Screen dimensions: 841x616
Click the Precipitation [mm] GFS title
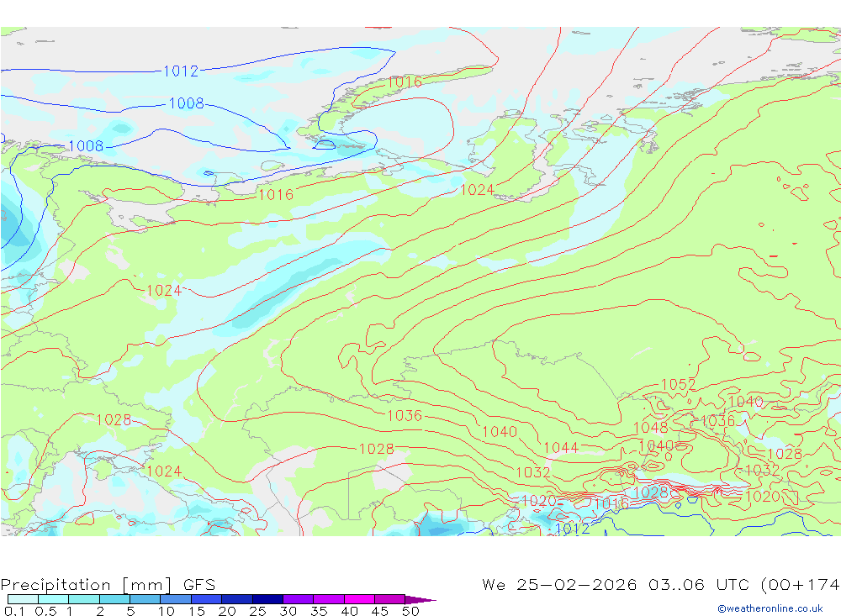point(108,584)
